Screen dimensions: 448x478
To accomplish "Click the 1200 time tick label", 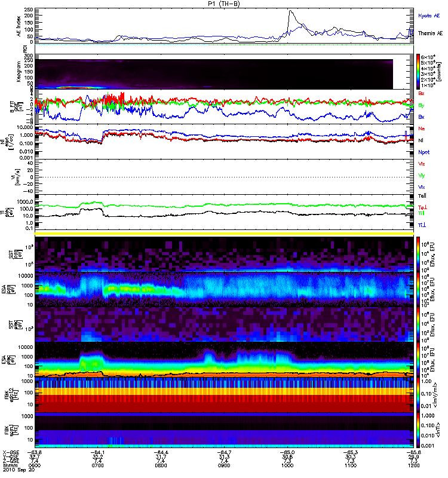I will (413, 465).
